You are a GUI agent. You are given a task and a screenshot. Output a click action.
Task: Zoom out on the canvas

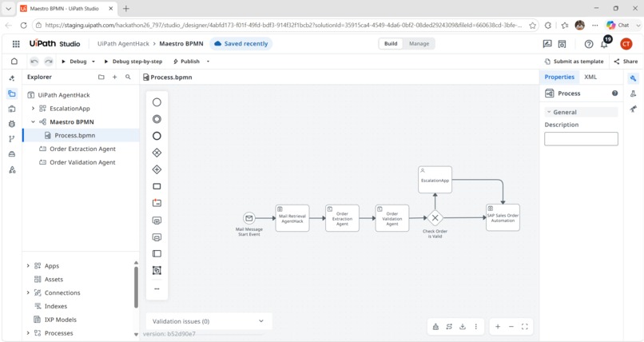click(511, 326)
